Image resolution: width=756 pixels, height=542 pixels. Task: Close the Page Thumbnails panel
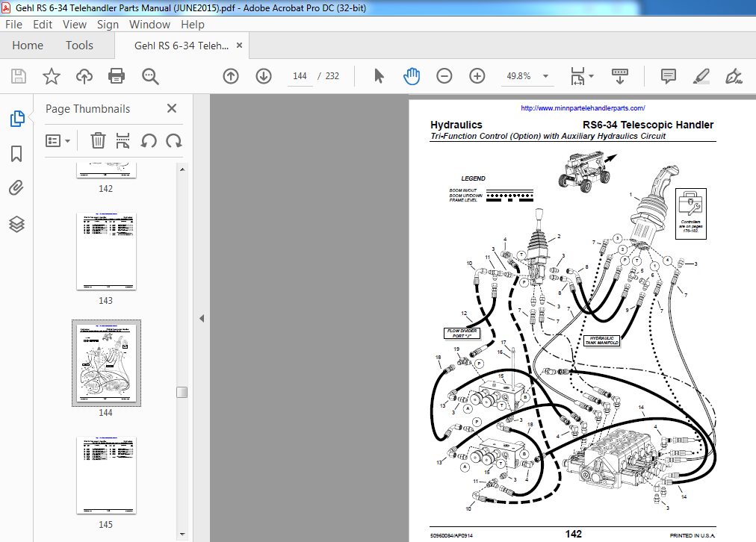coord(172,108)
